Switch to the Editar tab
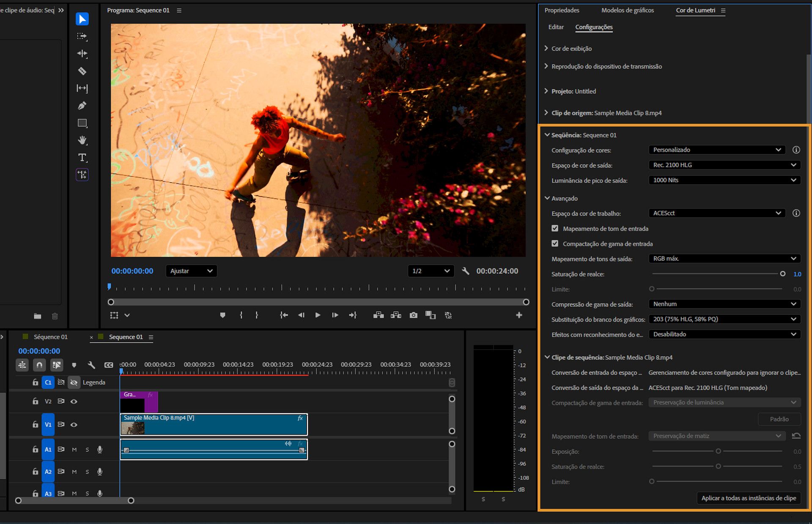 556,27
